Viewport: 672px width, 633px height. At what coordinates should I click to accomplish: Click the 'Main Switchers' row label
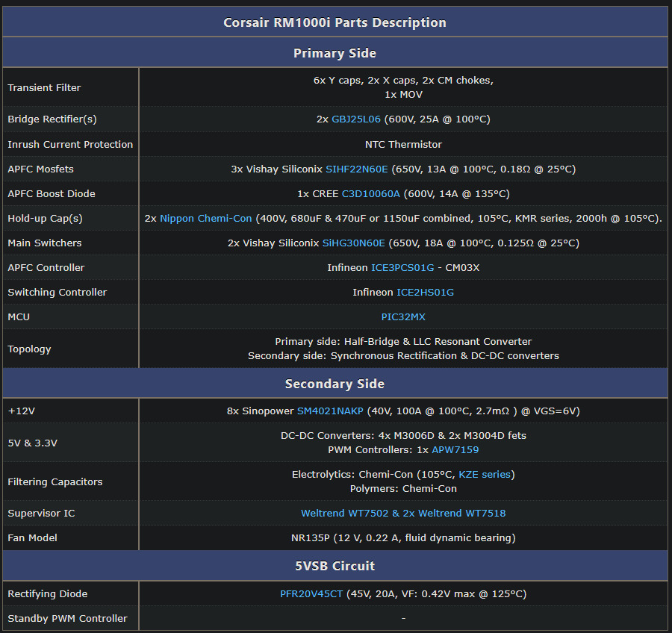(x=45, y=243)
